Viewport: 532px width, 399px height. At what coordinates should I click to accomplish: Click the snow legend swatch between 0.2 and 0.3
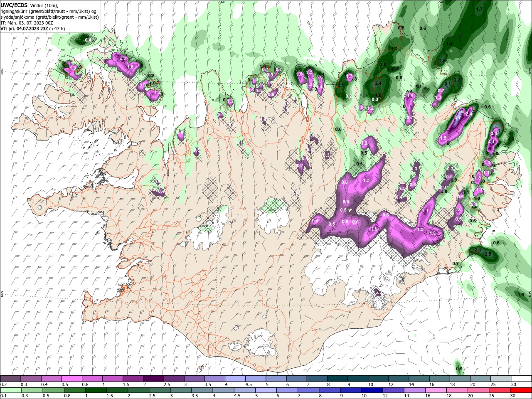point(10,379)
